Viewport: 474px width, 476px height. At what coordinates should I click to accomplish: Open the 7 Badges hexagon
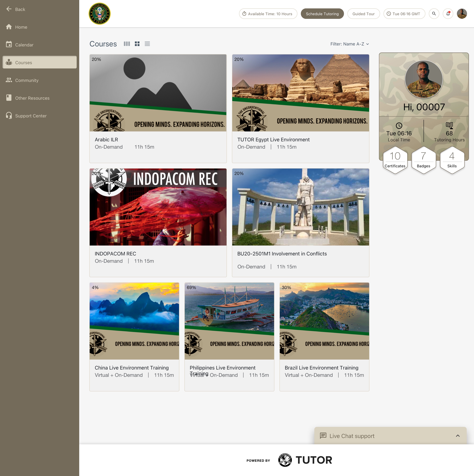click(x=423, y=160)
